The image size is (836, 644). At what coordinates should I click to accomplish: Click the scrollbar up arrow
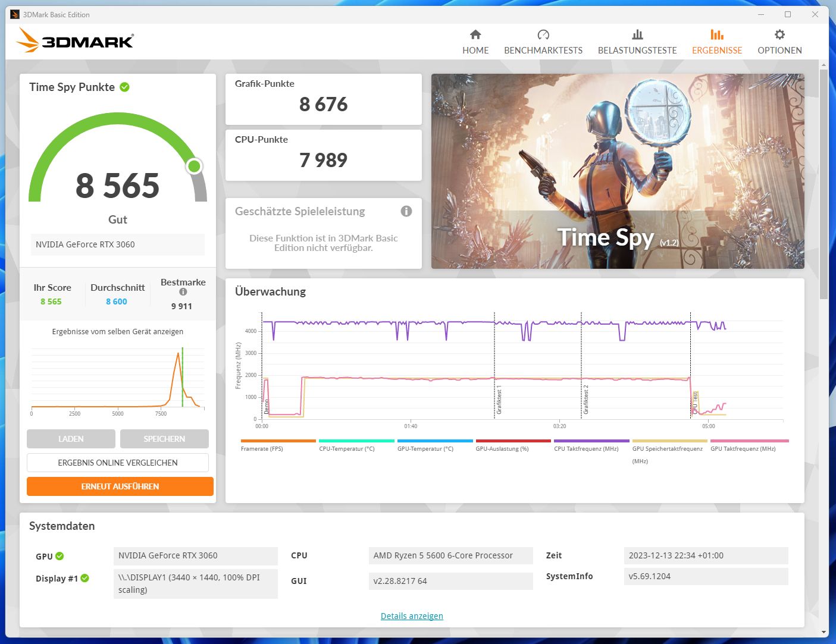824,64
